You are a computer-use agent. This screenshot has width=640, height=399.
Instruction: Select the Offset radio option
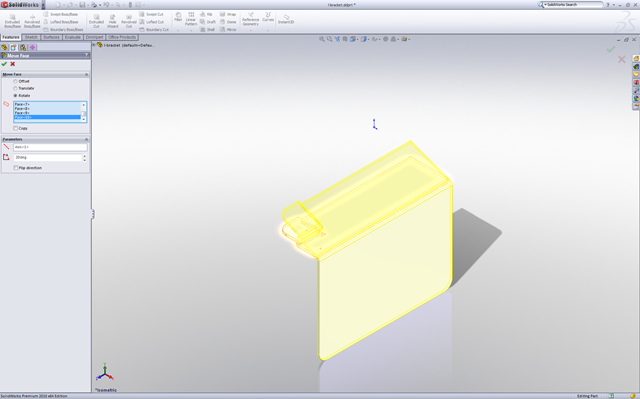(x=16, y=81)
